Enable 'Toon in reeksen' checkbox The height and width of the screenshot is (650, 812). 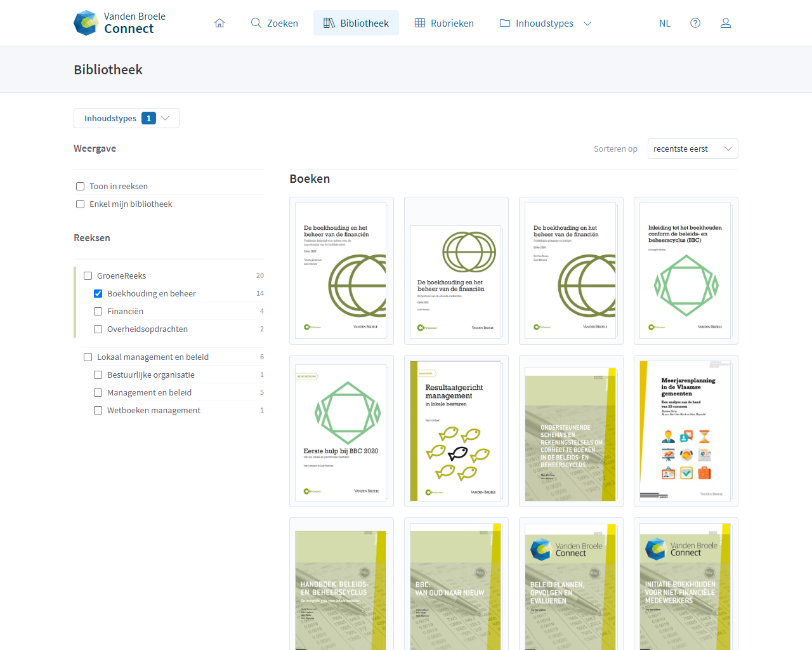point(80,186)
